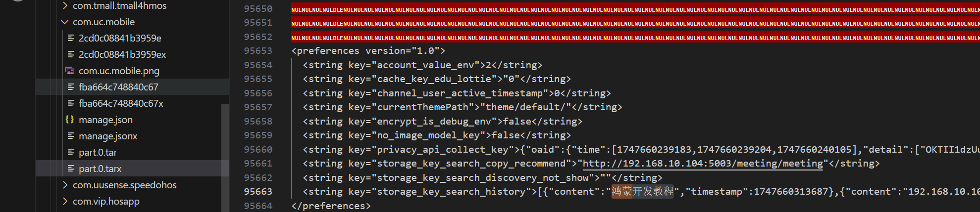Click file icon beside 2cd0c08841b3959e

click(x=71, y=38)
